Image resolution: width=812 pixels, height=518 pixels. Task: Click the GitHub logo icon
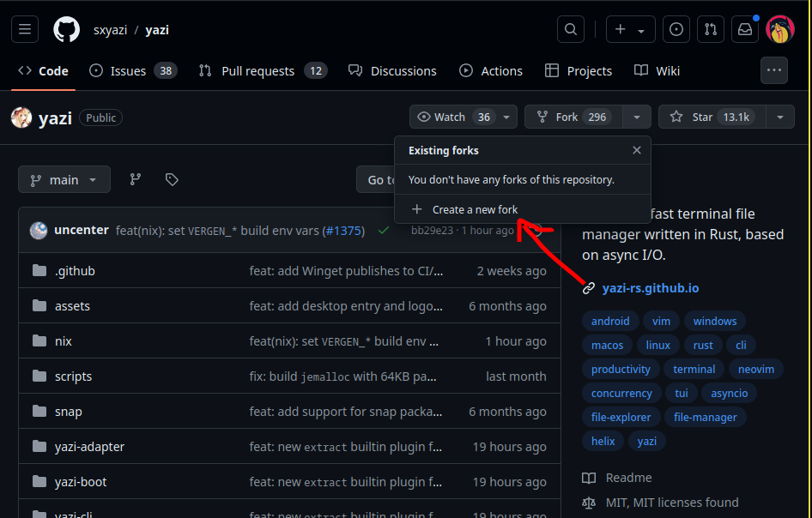pos(66,29)
